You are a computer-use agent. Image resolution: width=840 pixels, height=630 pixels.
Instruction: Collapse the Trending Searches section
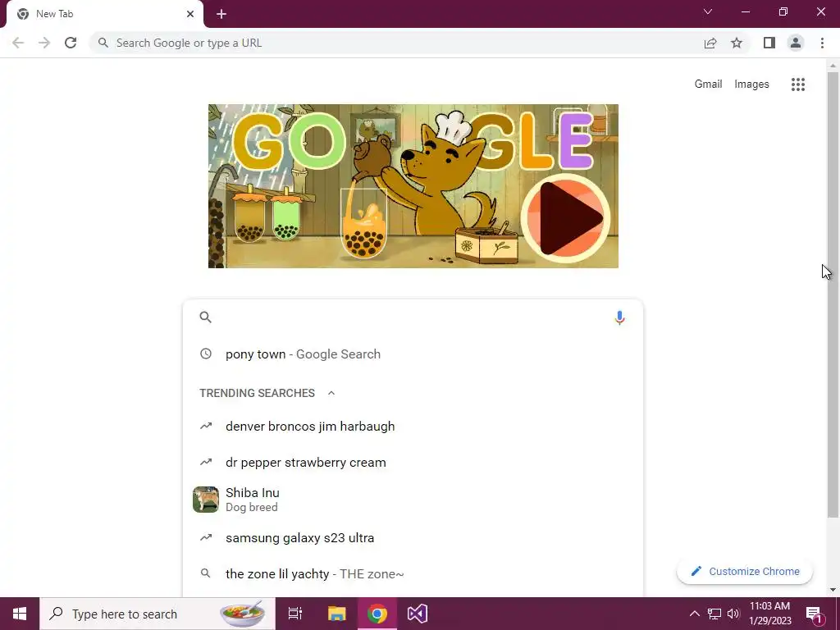(331, 393)
